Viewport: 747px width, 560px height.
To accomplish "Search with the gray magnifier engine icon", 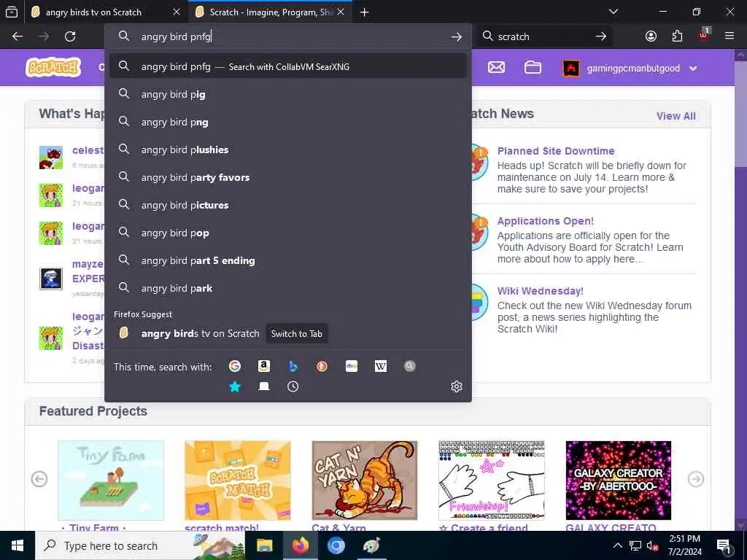I will 410,366.
